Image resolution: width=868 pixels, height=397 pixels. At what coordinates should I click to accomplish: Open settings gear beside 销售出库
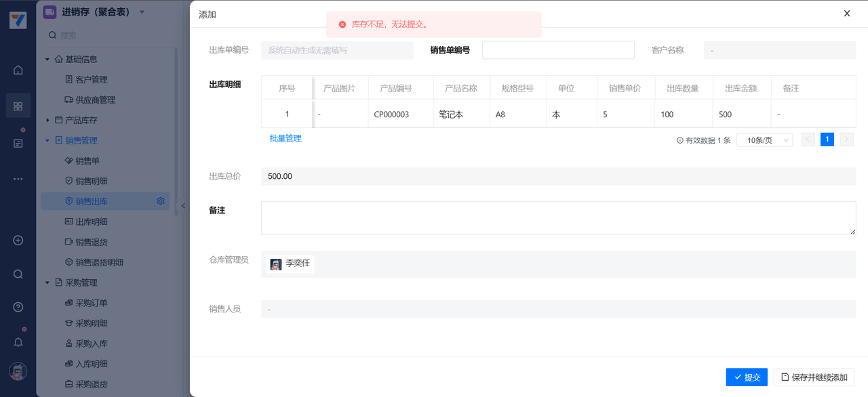[x=161, y=201]
